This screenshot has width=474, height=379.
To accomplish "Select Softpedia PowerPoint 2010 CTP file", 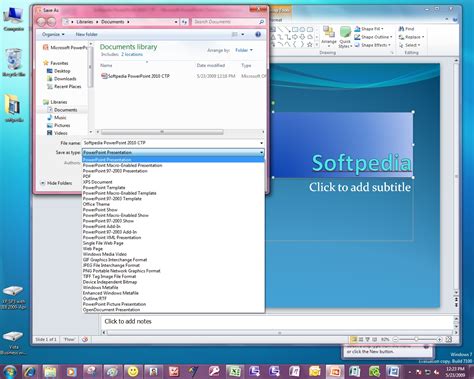I will point(135,76).
